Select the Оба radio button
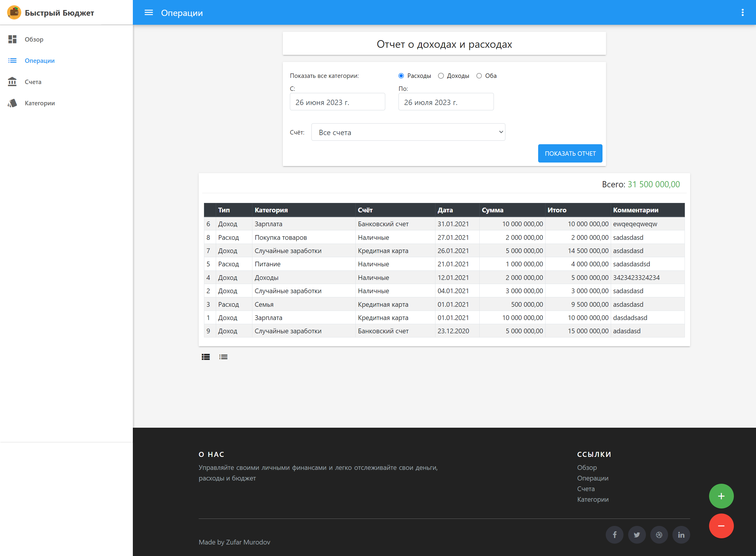 pos(479,76)
